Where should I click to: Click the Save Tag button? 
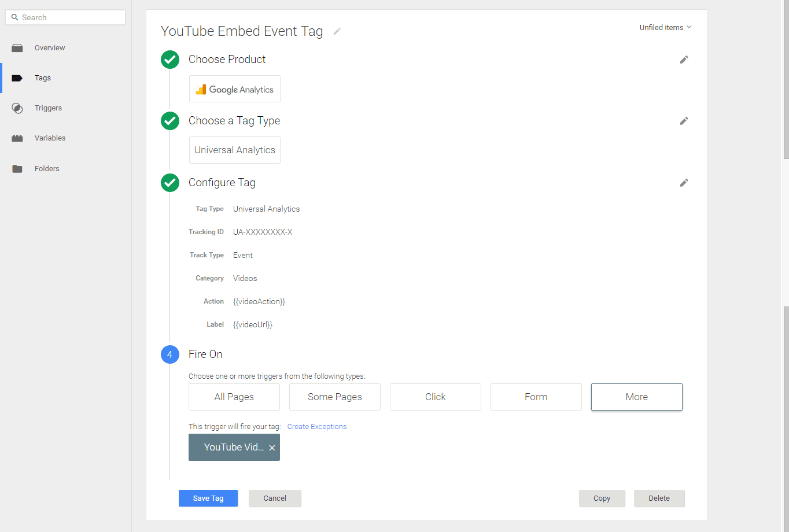point(208,498)
